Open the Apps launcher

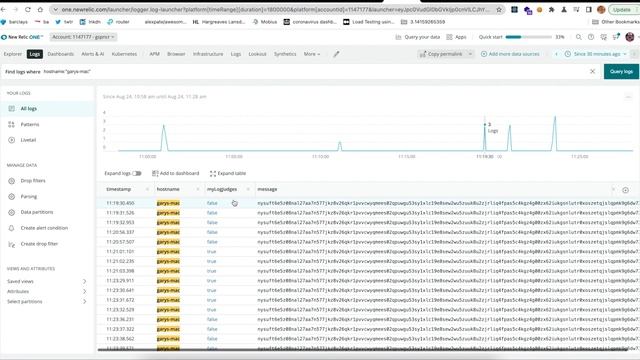(x=456, y=37)
